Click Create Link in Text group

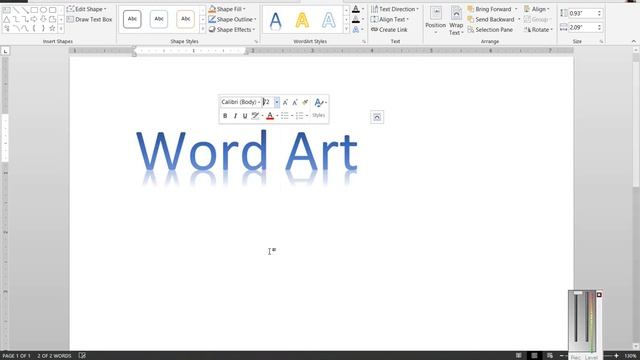tap(389, 29)
